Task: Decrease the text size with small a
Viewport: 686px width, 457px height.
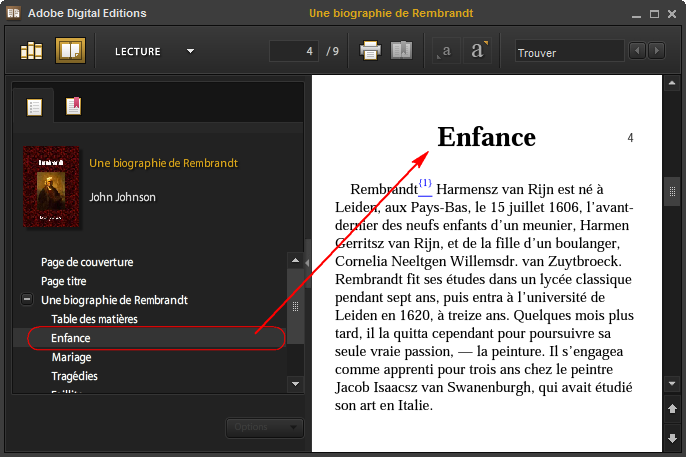Action: (445, 51)
